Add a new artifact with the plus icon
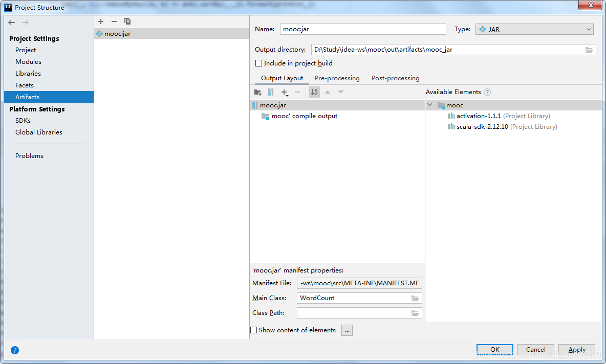The width and height of the screenshot is (606, 364). pos(101,21)
